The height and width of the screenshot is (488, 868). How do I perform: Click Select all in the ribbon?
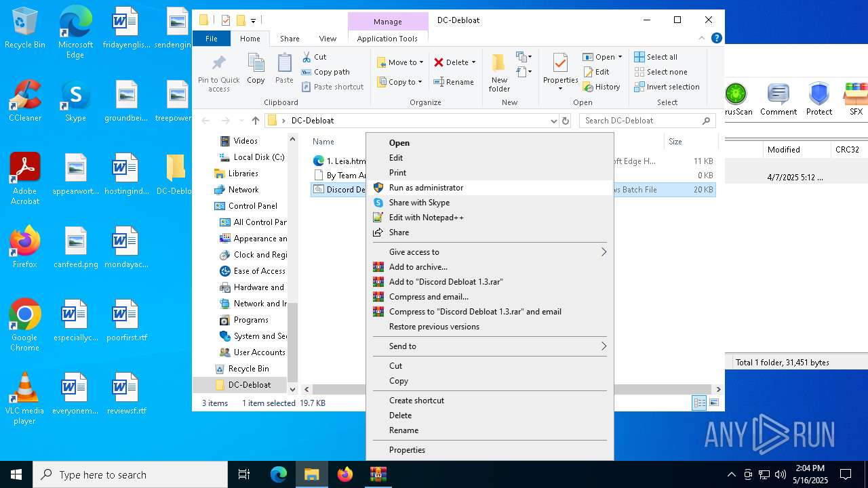(656, 57)
